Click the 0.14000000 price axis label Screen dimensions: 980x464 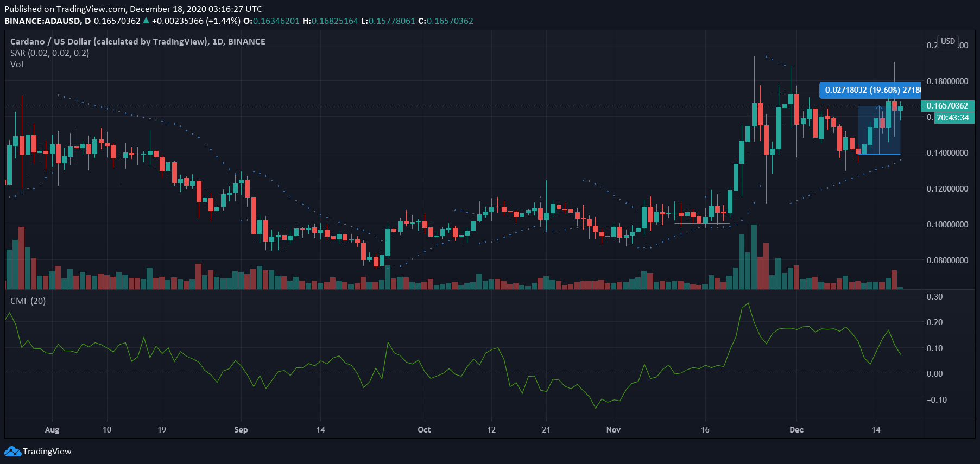(x=947, y=153)
